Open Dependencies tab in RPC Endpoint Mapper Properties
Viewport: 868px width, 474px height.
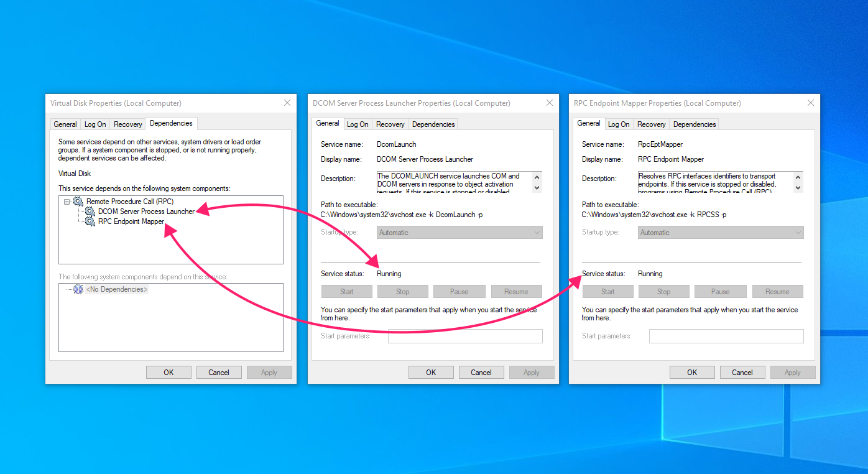pos(695,124)
